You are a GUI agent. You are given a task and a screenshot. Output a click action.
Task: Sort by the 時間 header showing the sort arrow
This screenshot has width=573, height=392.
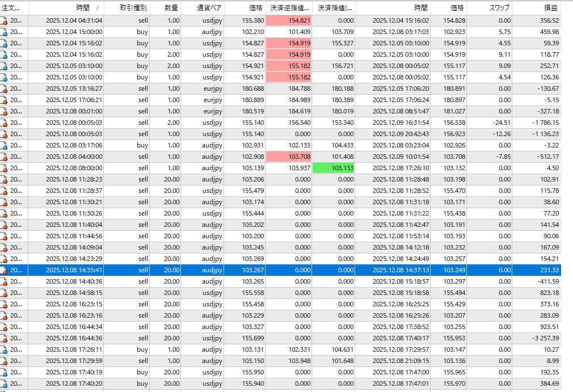(x=66, y=8)
